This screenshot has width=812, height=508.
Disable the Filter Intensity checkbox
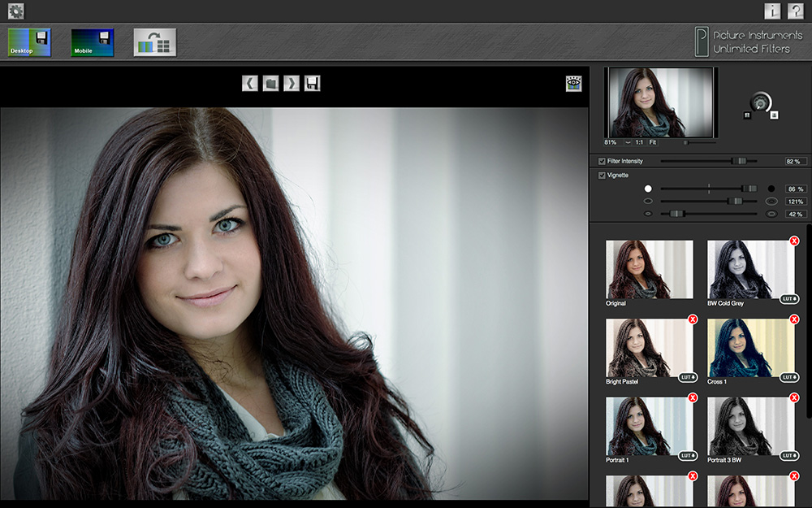click(601, 161)
